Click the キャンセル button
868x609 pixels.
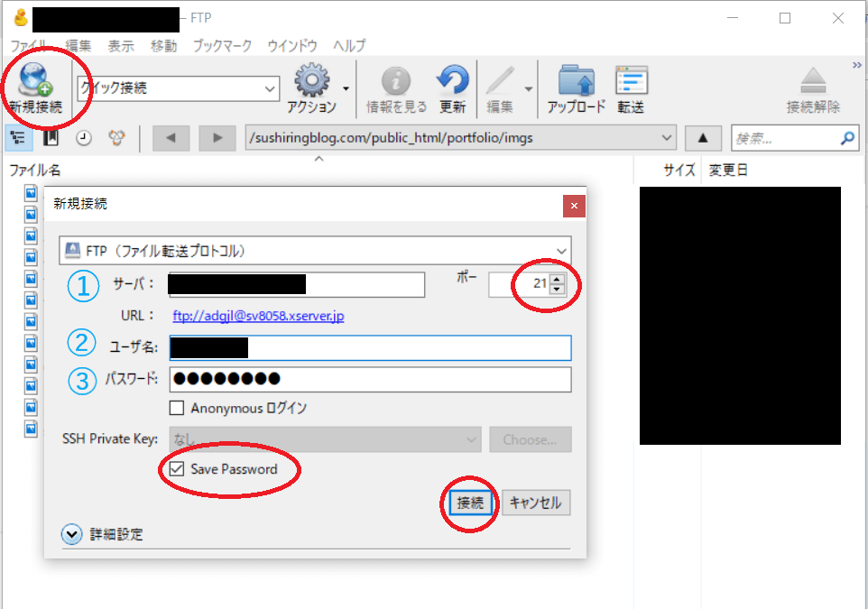pyautogui.click(x=536, y=503)
